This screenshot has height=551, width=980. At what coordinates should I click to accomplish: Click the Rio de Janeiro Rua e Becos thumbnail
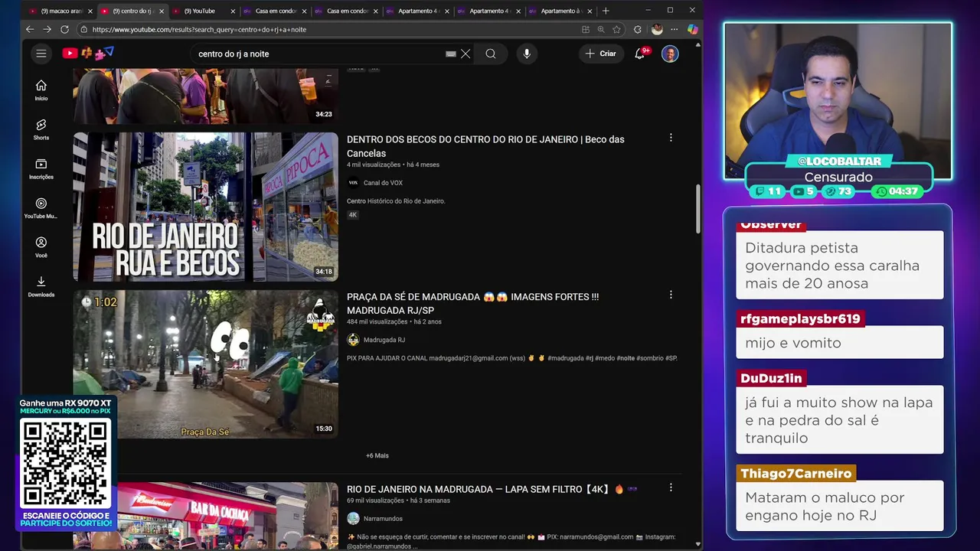(x=205, y=207)
